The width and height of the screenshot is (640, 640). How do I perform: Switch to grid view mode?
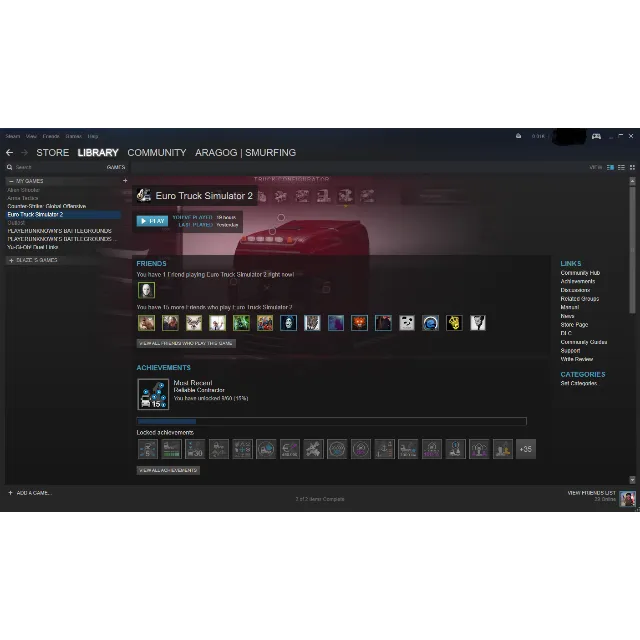pyautogui.click(x=632, y=167)
